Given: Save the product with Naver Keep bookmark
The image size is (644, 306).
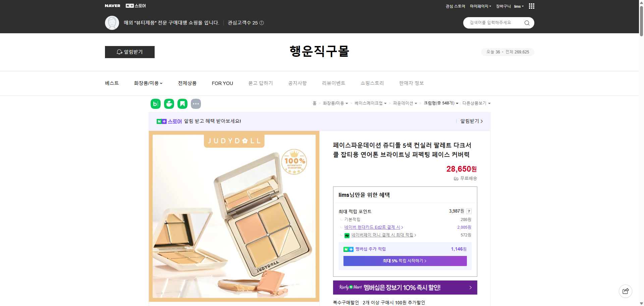Looking at the screenshot, I should coord(182,104).
